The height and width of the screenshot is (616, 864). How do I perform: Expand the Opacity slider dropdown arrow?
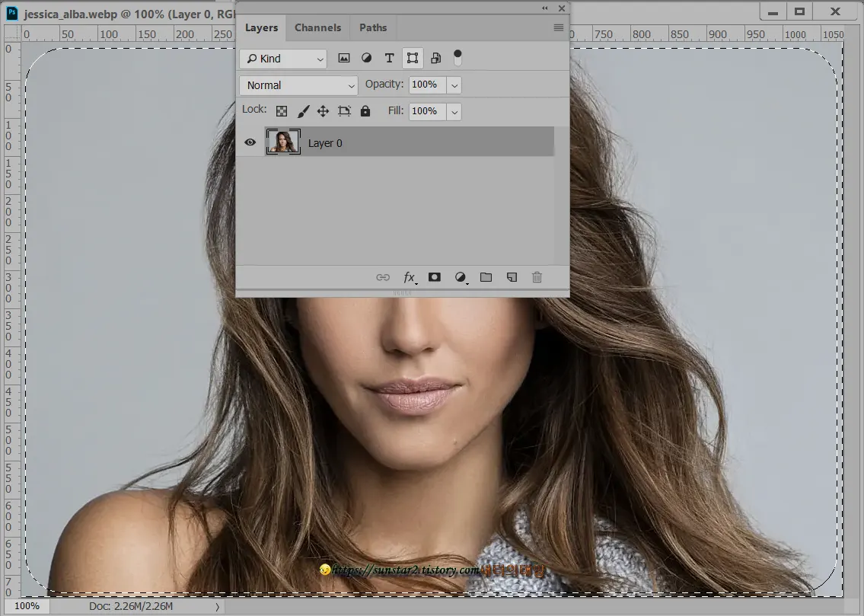pyautogui.click(x=454, y=85)
